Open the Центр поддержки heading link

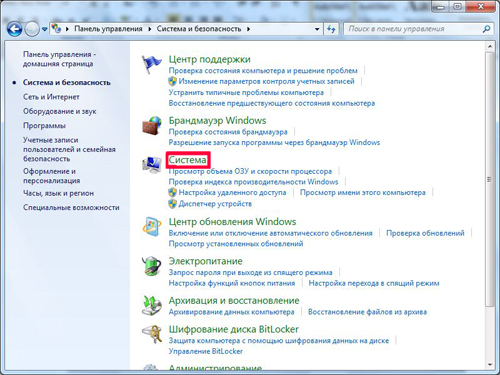coord(209,59)
